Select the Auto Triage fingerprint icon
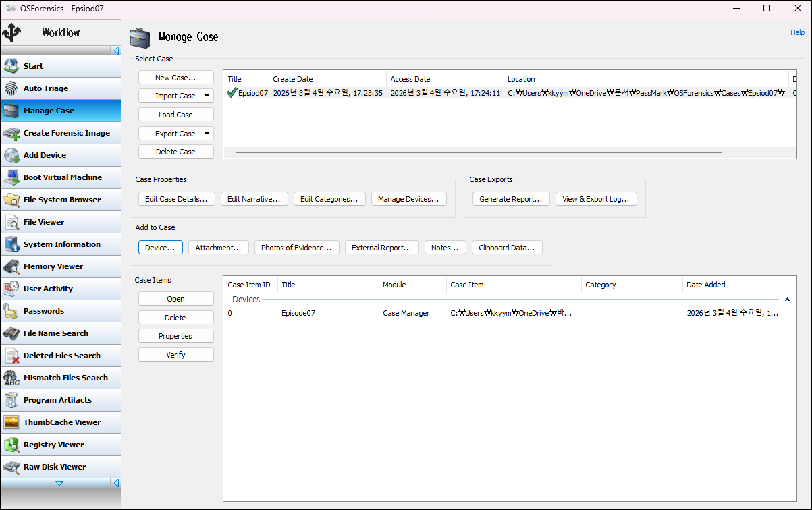The width and height of the screenshot is (812, 510). point(11,88)
